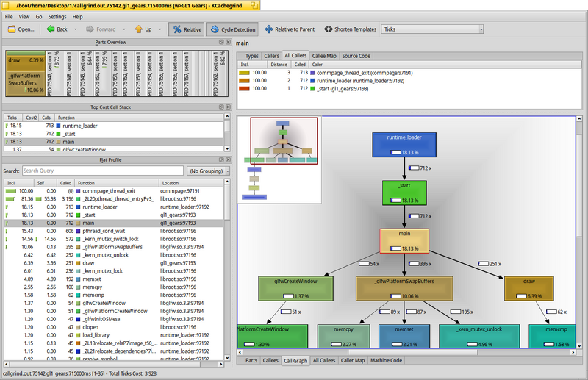Toggle Cycle Detection on or off
The image size is (588, 380).
coord(232,29)
